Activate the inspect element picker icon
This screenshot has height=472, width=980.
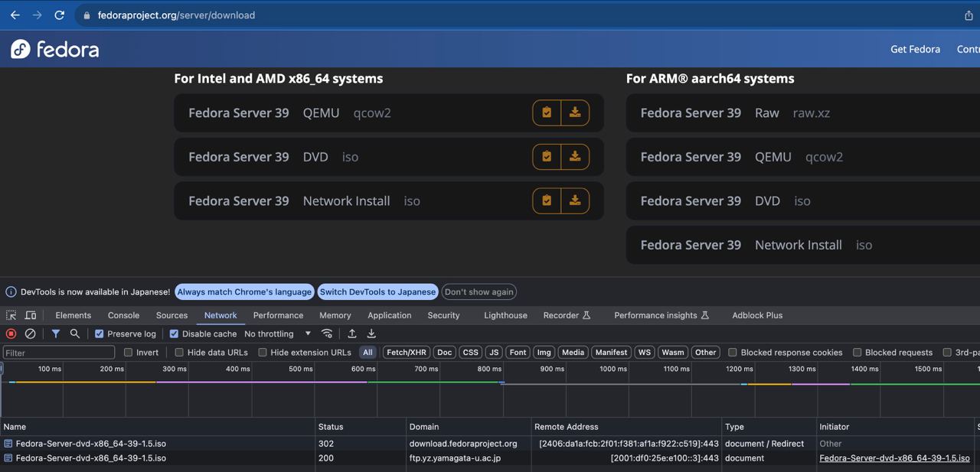click(11, 315)
